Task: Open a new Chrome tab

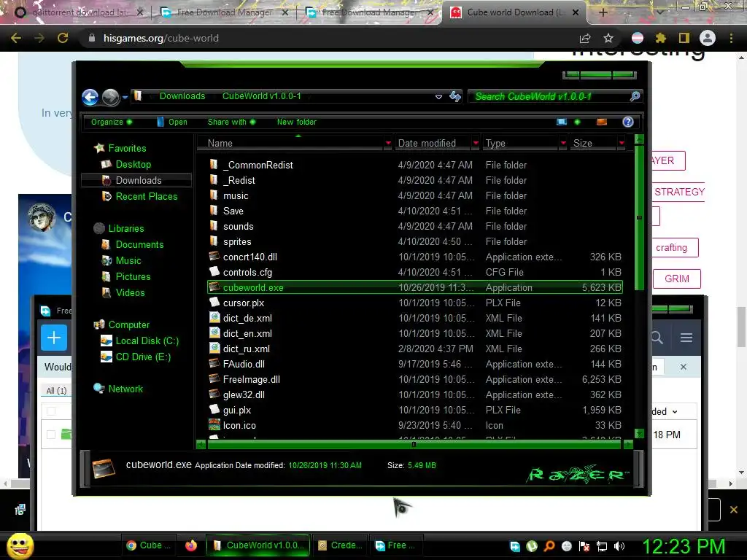Action: tap(603, 12)
